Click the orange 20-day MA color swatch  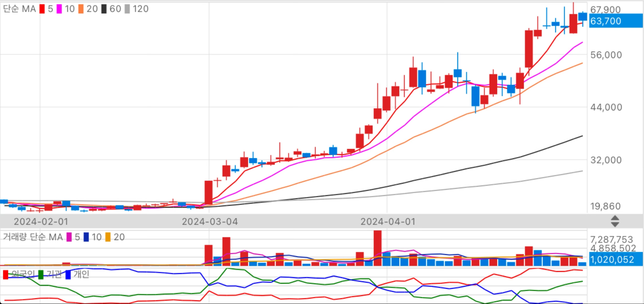point(81,9)
